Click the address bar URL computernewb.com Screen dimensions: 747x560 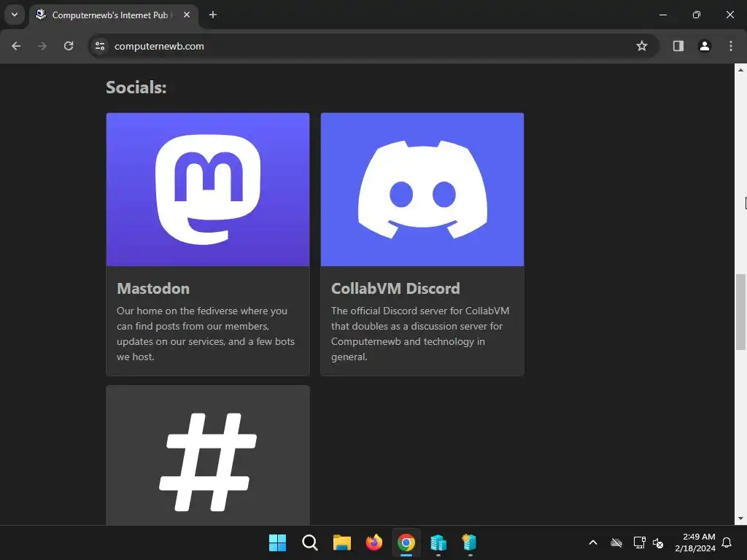[x=159, y=46]
